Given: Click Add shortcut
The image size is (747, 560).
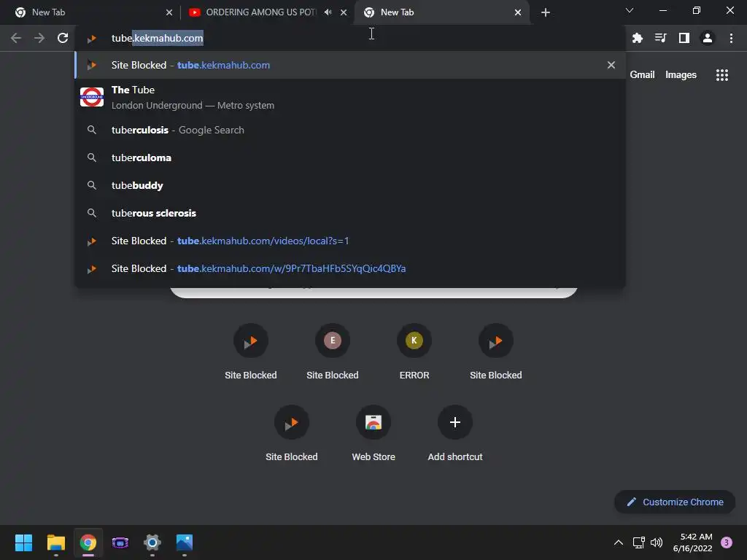Looking at the screenshot, I should (x=455, y=434).
